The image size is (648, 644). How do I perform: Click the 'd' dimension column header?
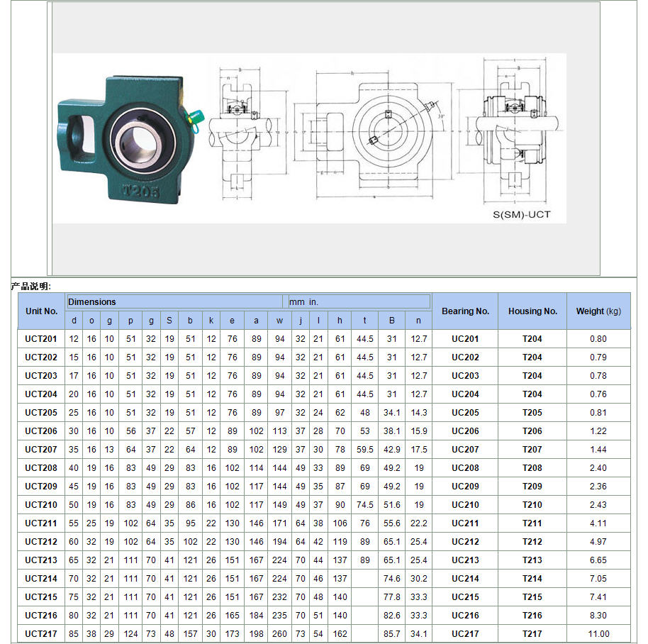tap(73, 321)
